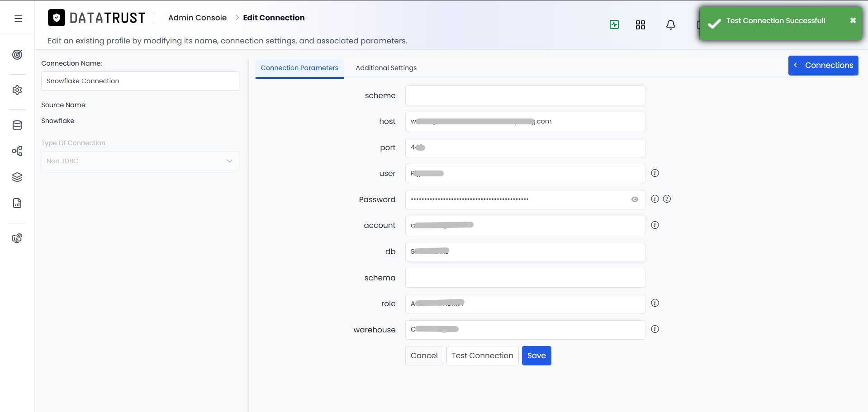Toggle password visibility eye icon
Screen dimensions: 868x412
(635, 199)
